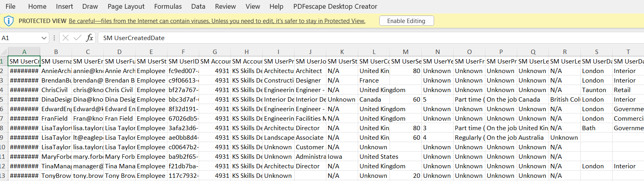
Task: Click cell 'Brendan B' full name
Action: click(x=120, y=81)
